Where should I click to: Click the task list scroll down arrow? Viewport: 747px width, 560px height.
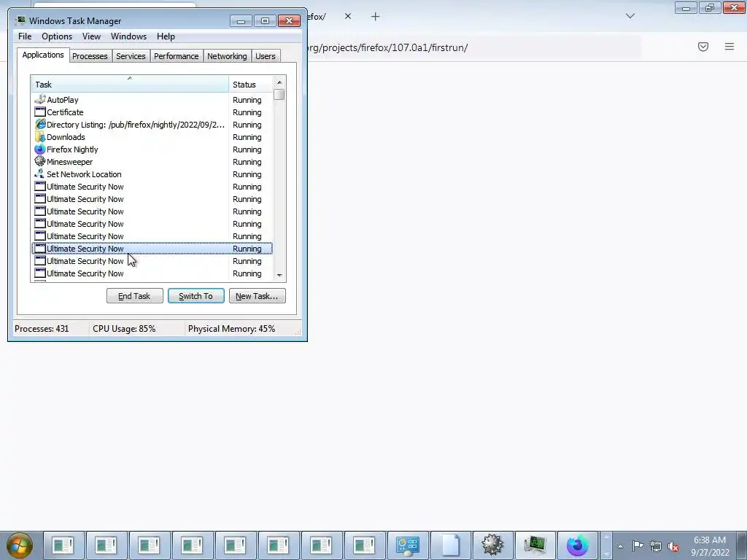279,275
